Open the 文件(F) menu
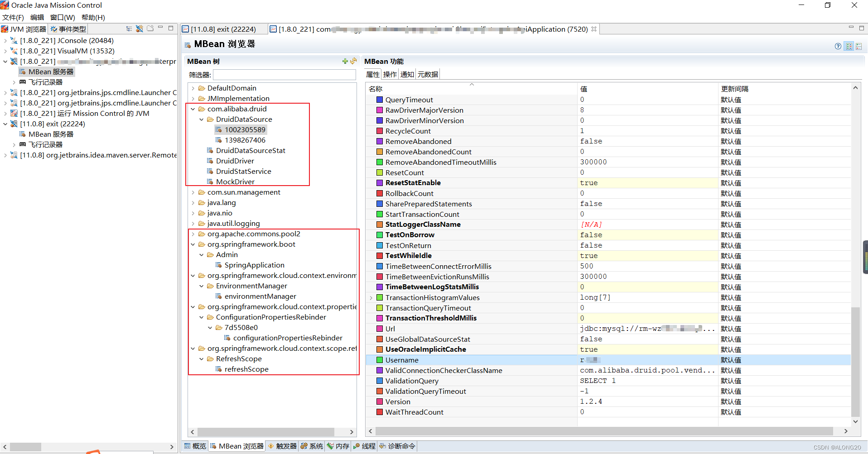The width and height of the screenshot is (868, 454). pos(13,18)
